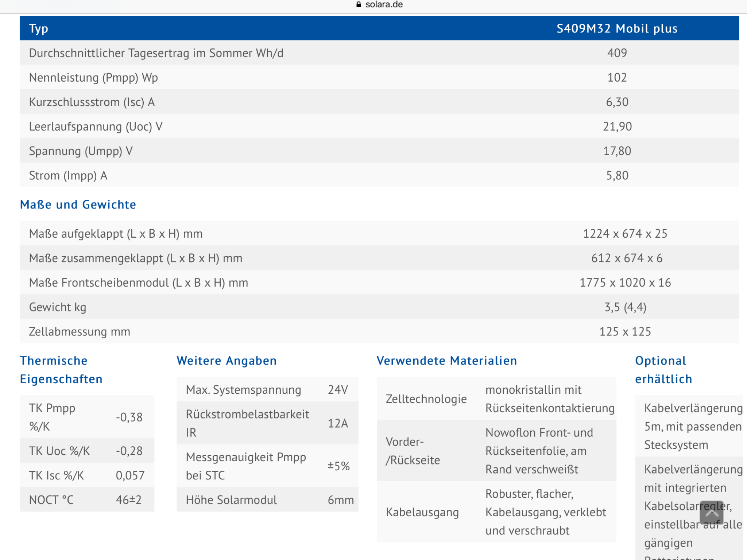Click the 'NOCT °C' label
This screenshot has width=747, height=560.
tap(51, 500)
